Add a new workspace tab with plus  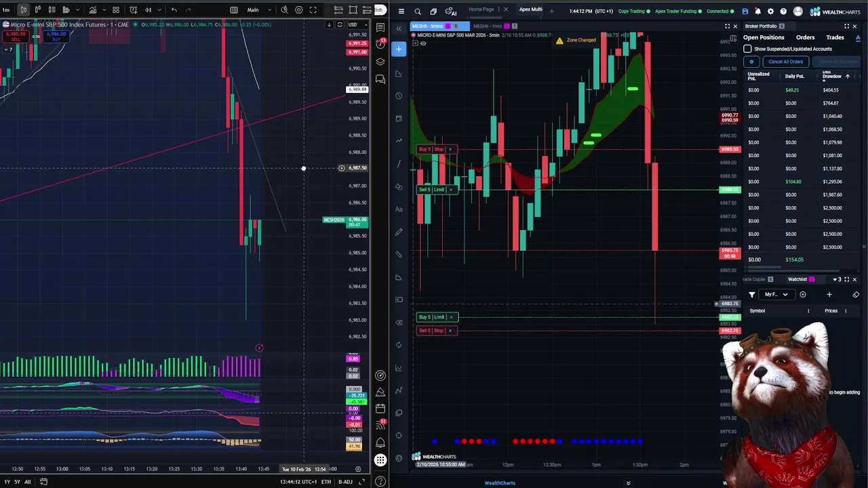[551, 11]
